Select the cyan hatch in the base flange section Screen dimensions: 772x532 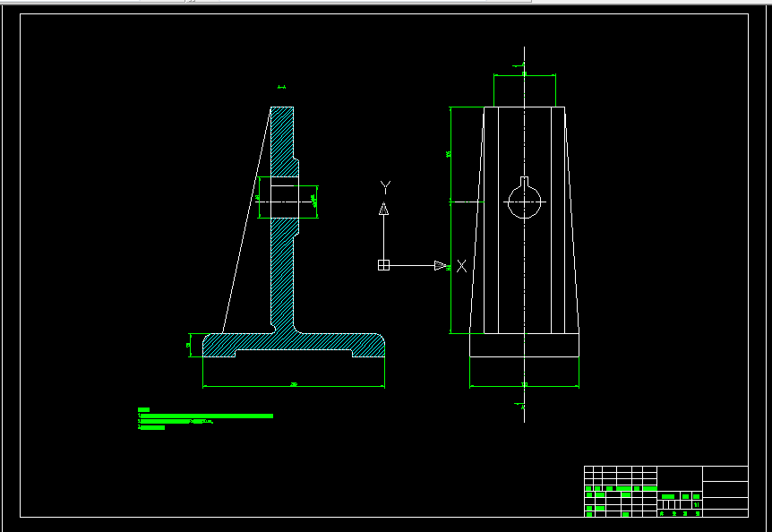[x=294, y=344]
